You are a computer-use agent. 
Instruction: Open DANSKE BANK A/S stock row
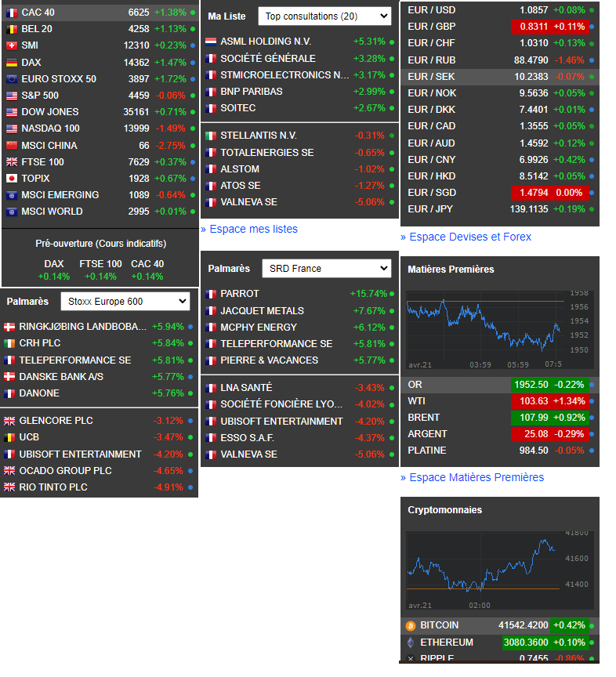click(99, 377)
